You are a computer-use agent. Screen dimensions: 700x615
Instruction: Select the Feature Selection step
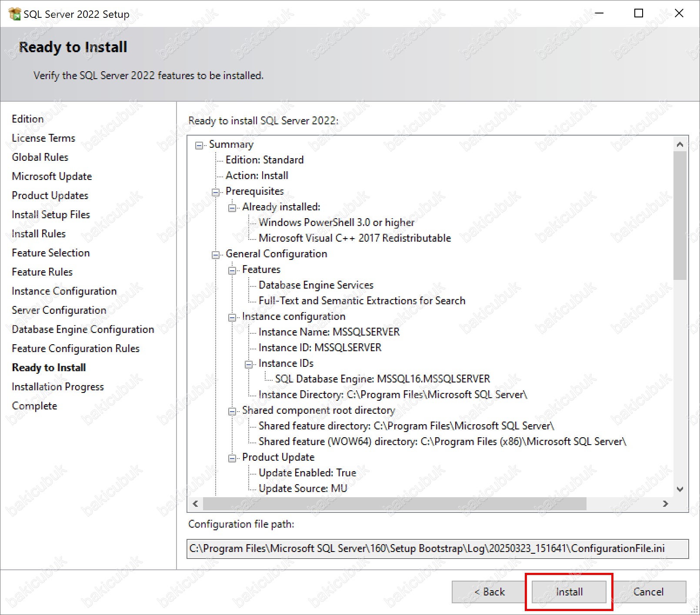51,253
